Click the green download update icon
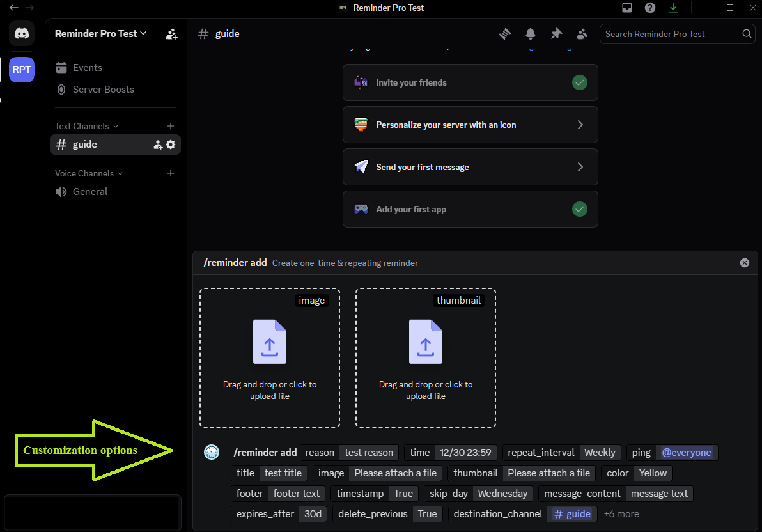 click(673, 8)
